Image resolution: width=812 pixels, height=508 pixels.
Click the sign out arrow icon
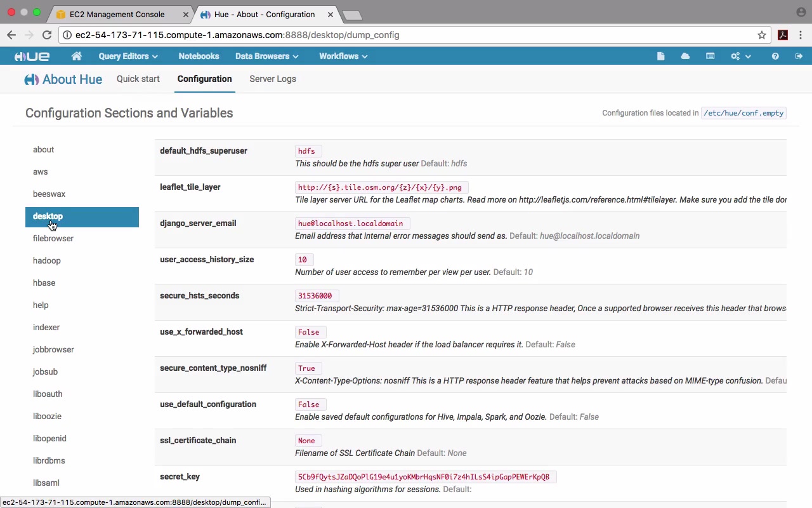[799, 57]
